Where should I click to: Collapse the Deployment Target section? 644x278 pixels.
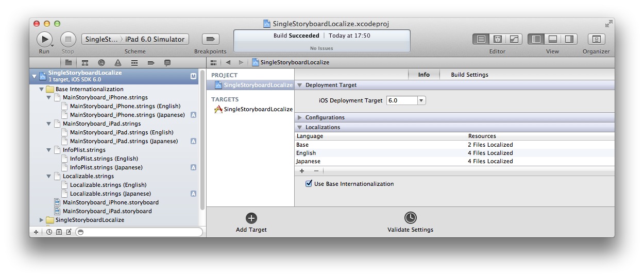tap(299, 85)
